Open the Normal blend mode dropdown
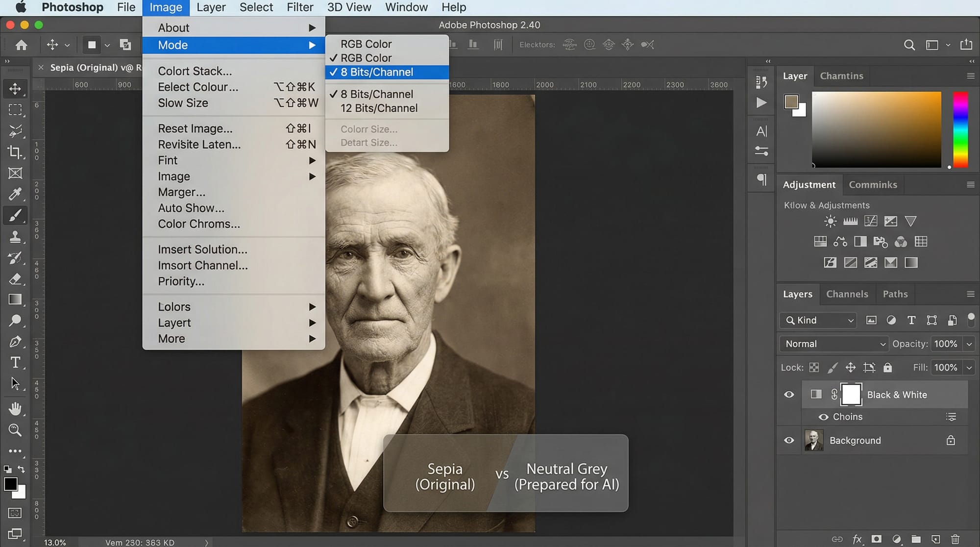The height and width of the screenshot is (547, 980). 834,344
